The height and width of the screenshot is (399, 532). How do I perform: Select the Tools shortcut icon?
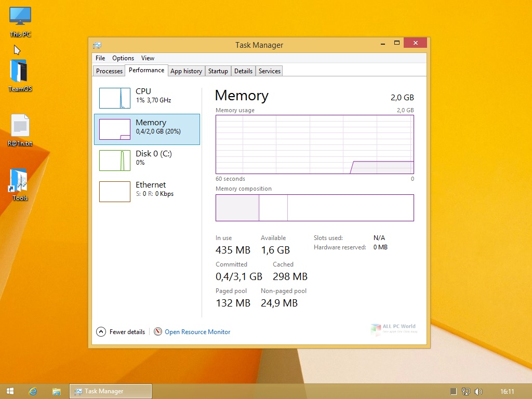20,184
